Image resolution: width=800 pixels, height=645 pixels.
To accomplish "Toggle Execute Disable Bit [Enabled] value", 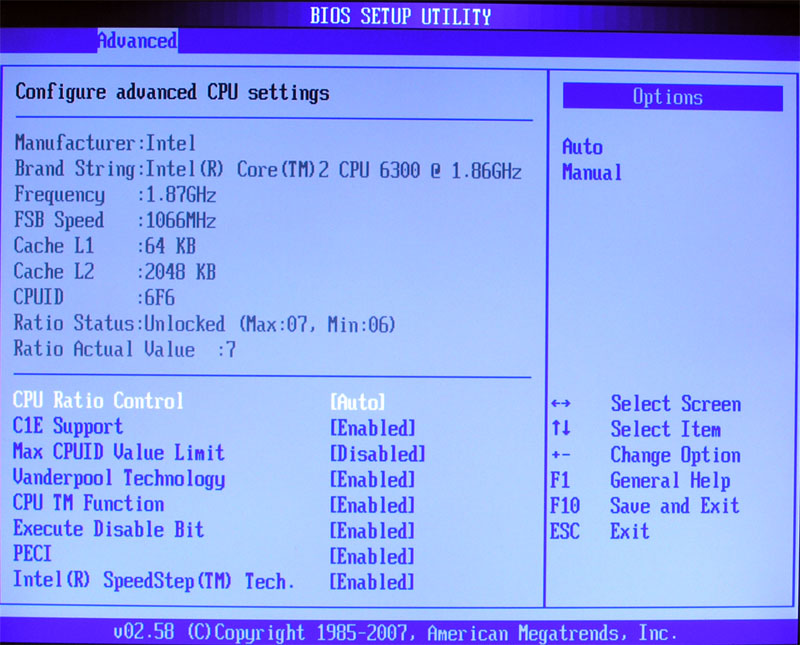I will point(372,531).
